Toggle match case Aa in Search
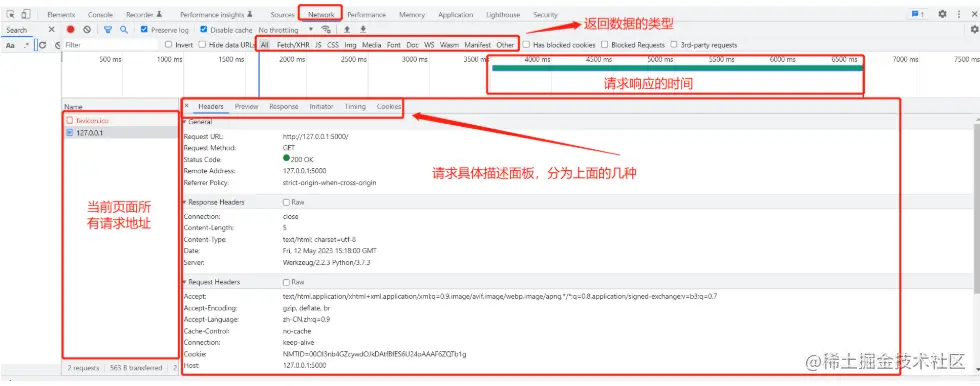 pos(11,45)
